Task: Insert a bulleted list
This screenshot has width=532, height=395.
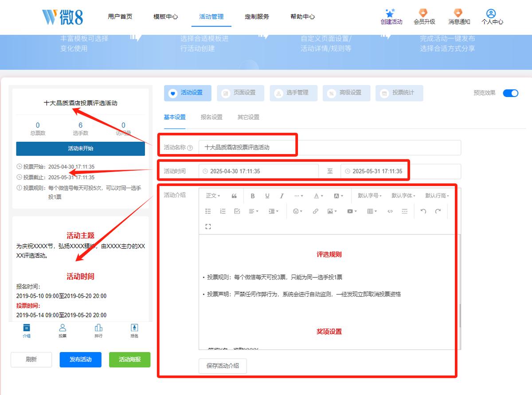Action: (208, 211)
